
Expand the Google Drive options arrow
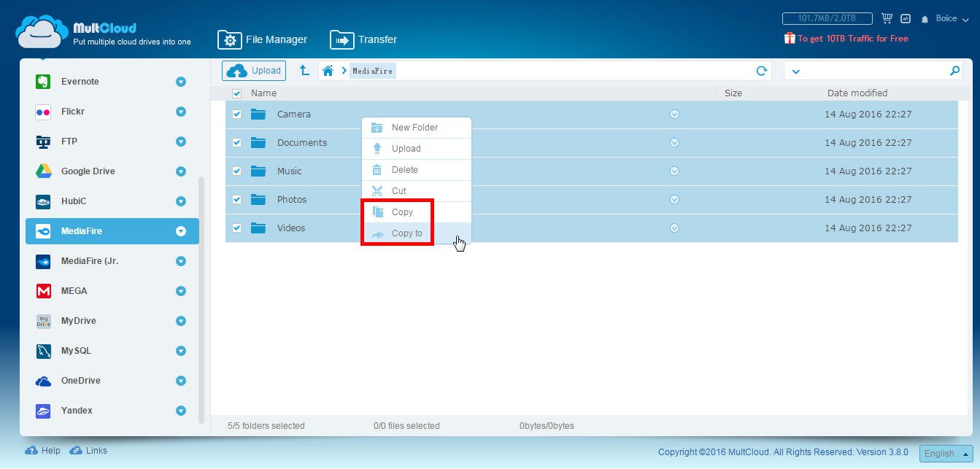(x=181, y=171)
